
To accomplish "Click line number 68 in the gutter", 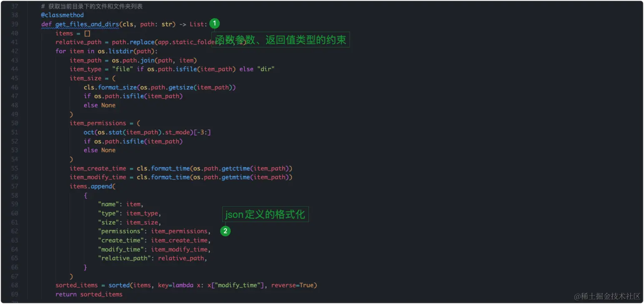I will (15, 285).
